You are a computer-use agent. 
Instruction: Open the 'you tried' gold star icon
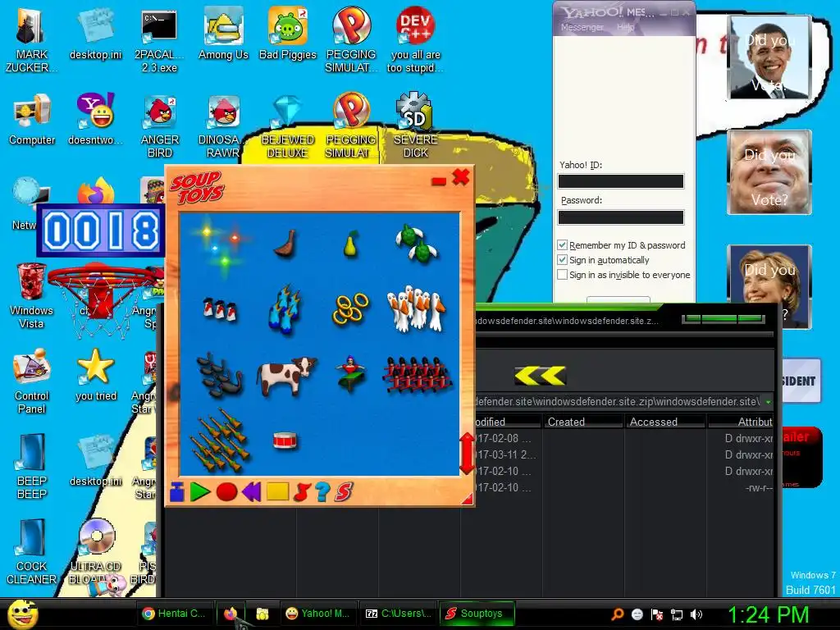point(96,375)
